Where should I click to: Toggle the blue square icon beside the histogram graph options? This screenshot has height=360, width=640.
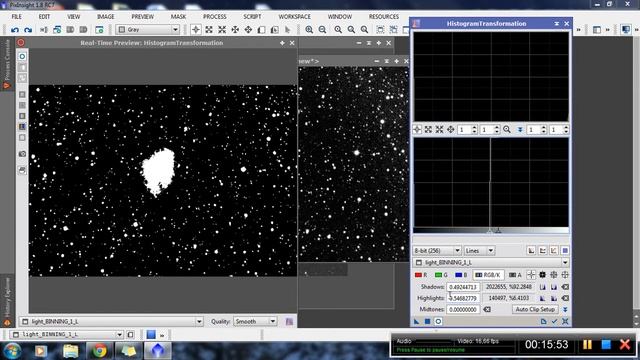pyautogui.click(x=565, y=251)
